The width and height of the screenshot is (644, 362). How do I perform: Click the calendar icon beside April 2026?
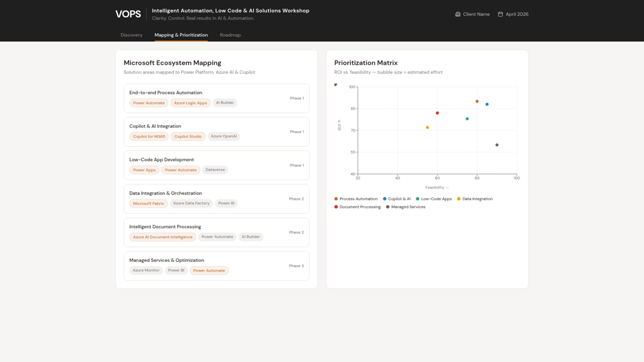point(500,14)
